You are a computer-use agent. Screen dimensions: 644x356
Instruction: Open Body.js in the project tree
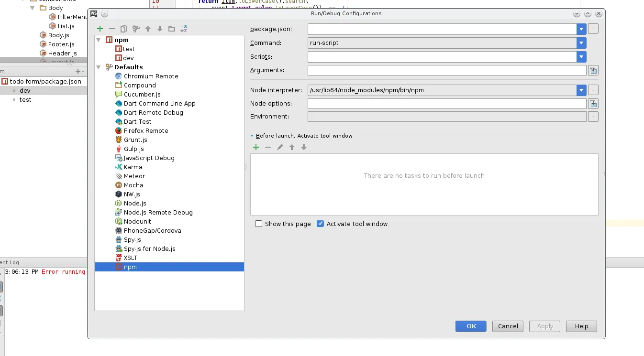[54, 35]
